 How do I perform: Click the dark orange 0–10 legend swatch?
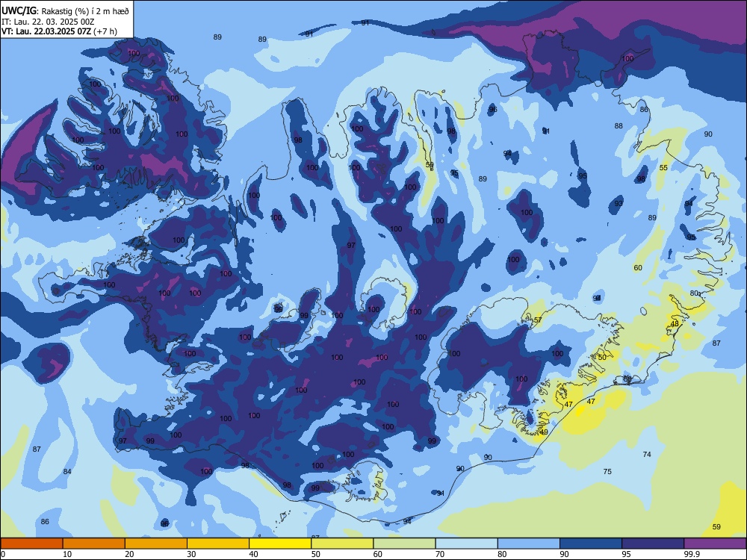point(32,544)
